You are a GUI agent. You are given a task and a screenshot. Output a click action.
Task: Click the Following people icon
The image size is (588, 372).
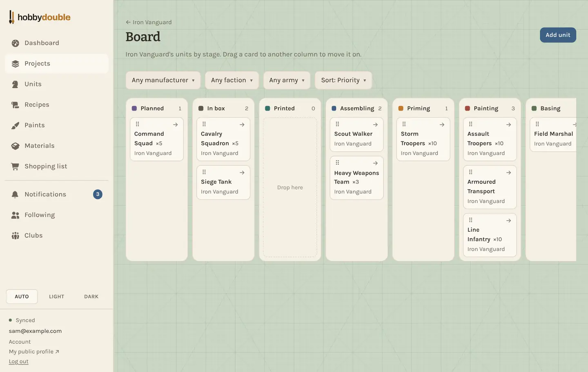(x=16, y=215)
